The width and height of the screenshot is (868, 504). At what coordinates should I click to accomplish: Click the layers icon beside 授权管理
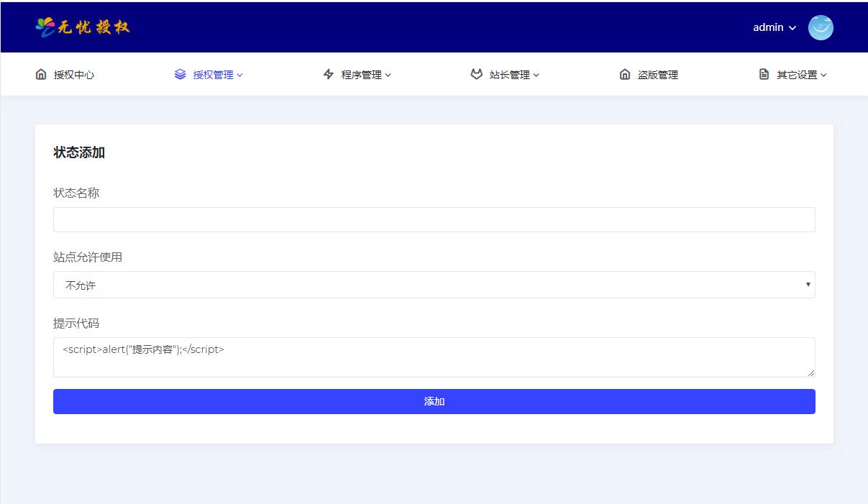coord(180,74)
